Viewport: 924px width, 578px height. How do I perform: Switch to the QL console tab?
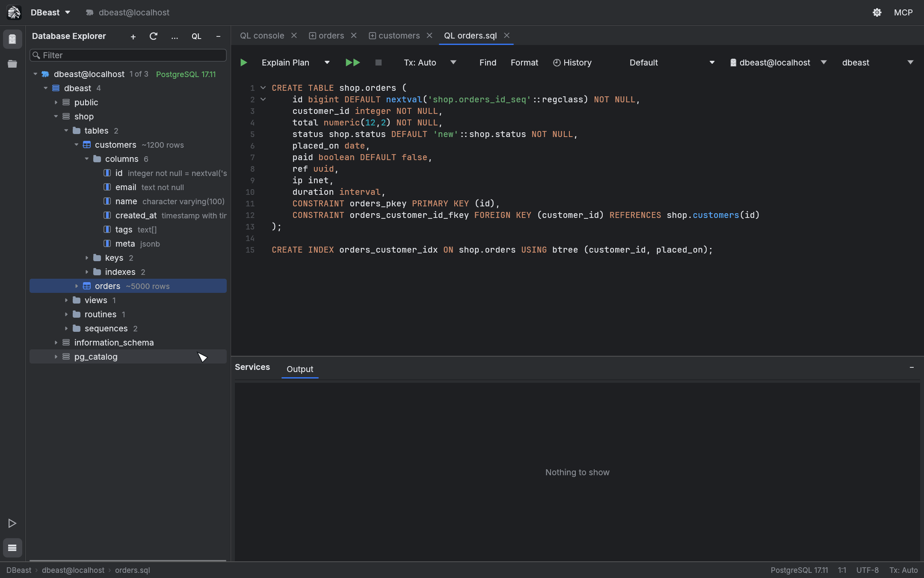(262, 36)
